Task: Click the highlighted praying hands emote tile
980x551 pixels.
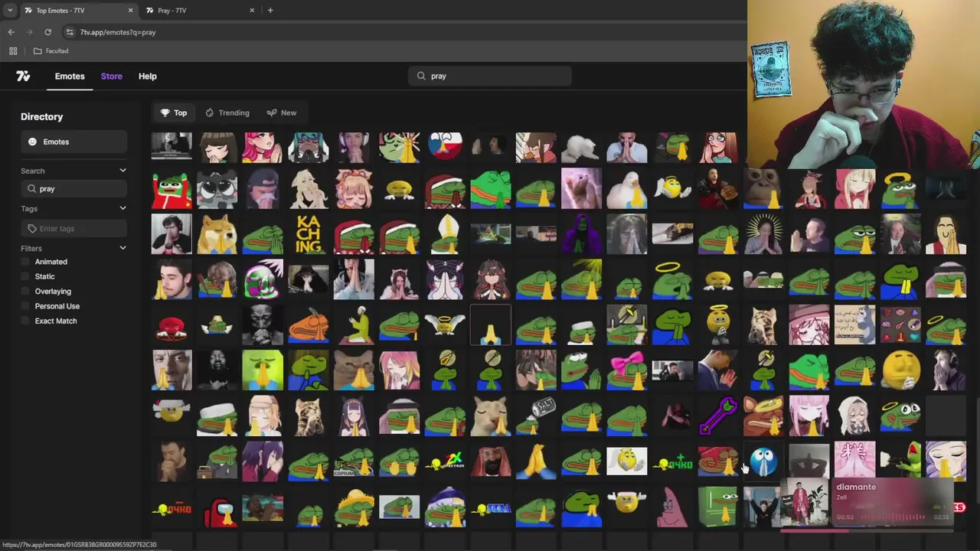Action: (491, 325)
